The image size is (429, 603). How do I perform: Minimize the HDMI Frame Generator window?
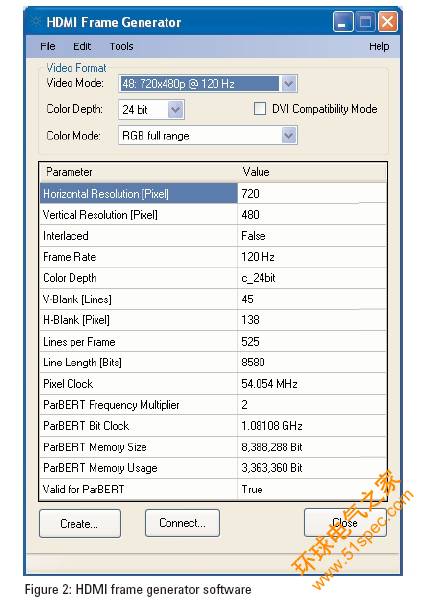[x=343, y=22]
